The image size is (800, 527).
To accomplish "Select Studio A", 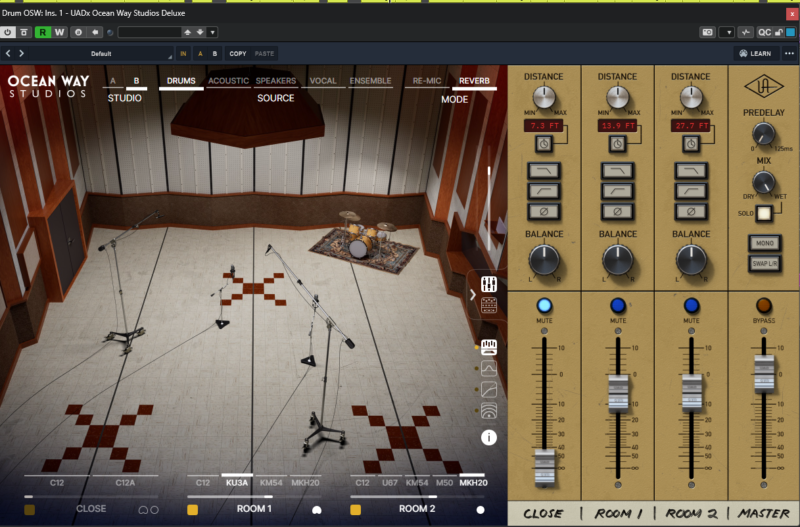I will pos(113,81).
